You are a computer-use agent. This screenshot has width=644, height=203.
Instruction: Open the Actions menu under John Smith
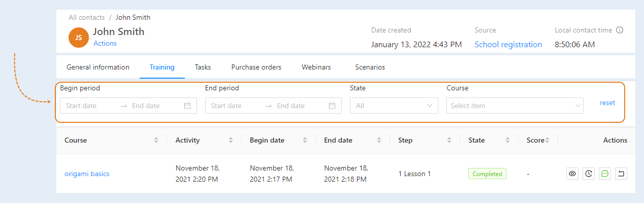click(x=105, y=44)
